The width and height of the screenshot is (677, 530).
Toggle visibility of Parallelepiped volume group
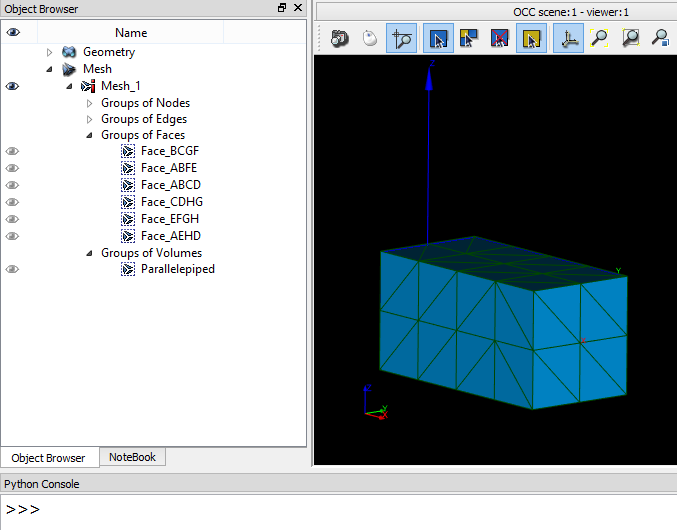pos(13,269)
